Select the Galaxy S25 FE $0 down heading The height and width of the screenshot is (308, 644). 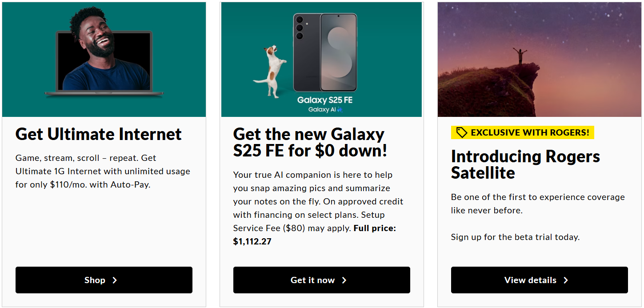coord(310,143)
